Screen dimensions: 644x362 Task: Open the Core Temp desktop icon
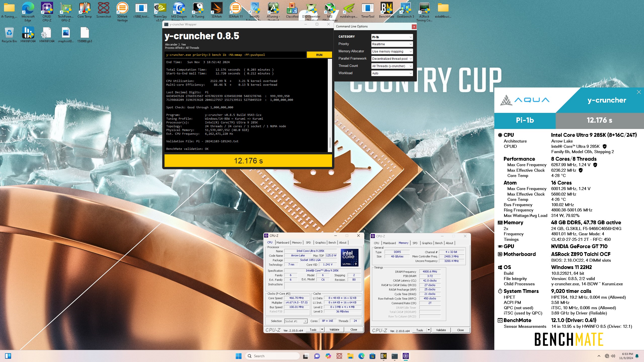(85, 10)
